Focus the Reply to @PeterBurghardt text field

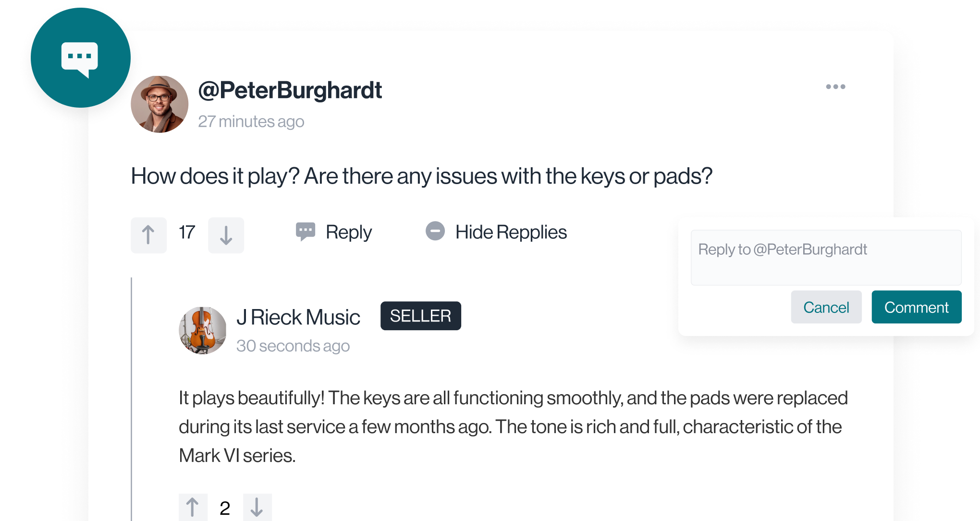[x=826, y=258]
